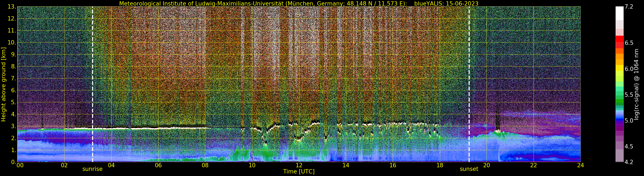Screen dimensions: 644x176
Task: Click the 'sunset' label below the time axis
Action: [x=469, y=169]
